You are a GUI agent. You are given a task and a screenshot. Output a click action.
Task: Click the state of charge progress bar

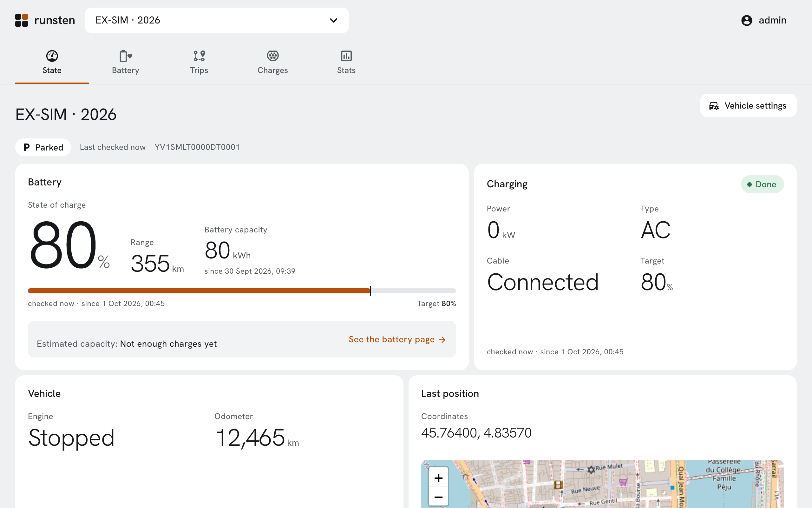pos(242,291)
